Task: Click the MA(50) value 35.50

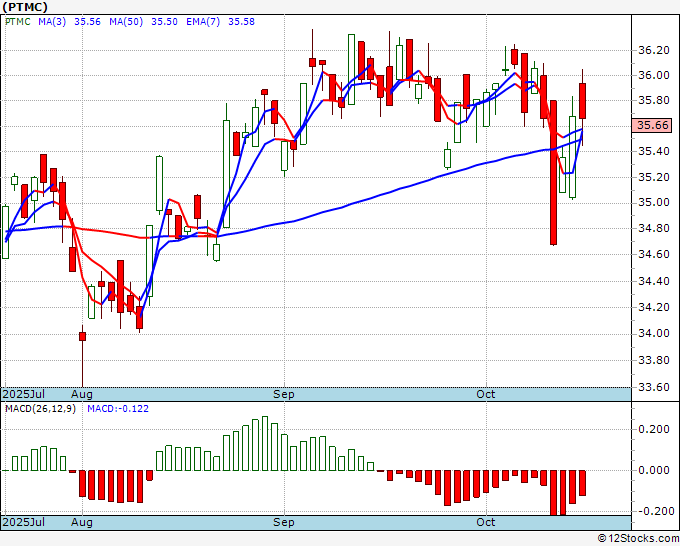Action: 164,22
